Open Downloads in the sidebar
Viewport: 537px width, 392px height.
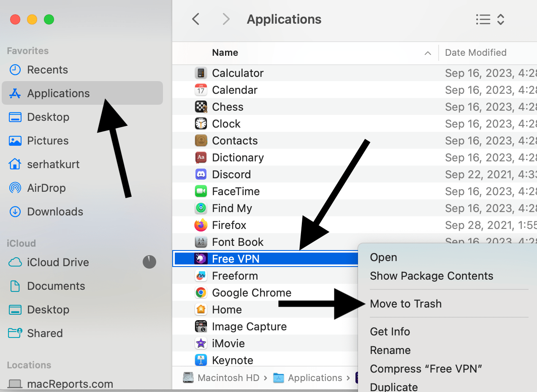coord(82,212)
